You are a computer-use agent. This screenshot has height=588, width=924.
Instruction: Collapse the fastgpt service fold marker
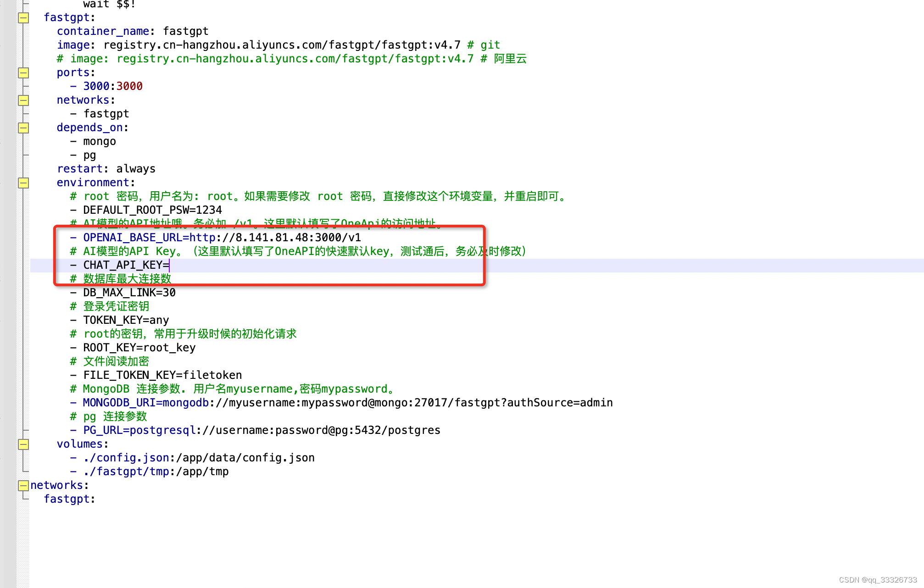tap(23, 18)
